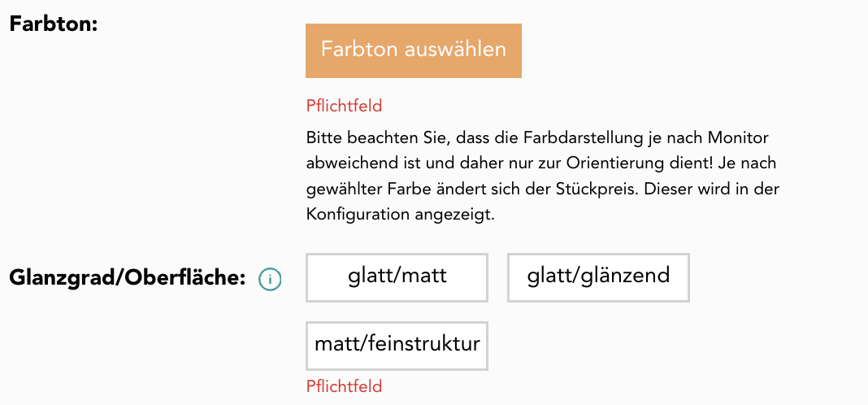Select the glatt/matt surface option
The image size is (868, 405).
[x=397, y=277]
